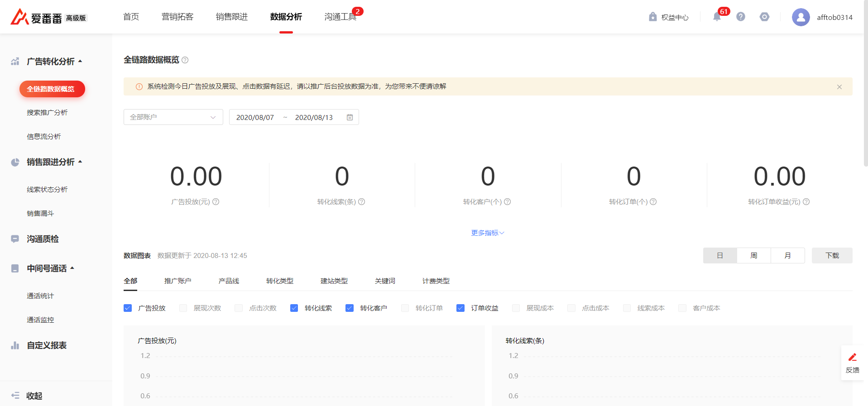Screen dimensions: 868x406
Task: Check the 展现成本 checkbox
Action: coord(516,308)
